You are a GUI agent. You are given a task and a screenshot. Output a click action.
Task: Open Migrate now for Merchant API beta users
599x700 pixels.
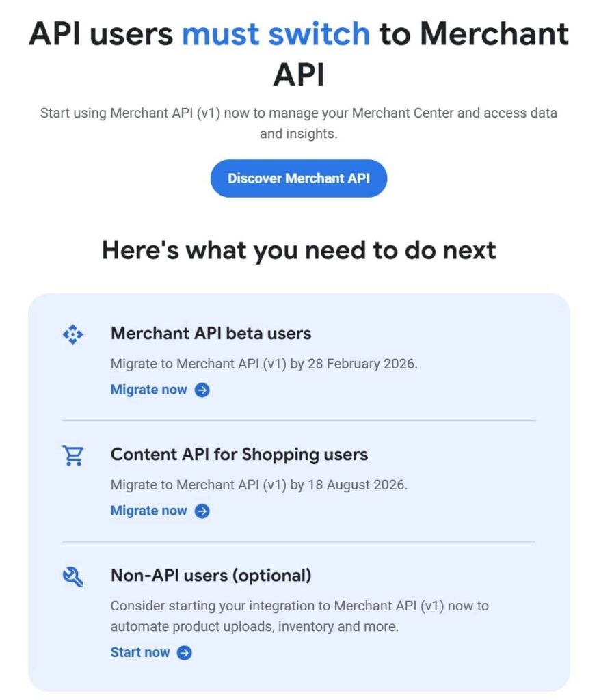[148, 390]
